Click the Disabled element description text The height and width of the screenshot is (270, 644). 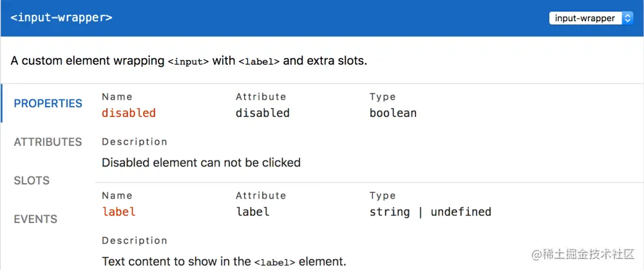tap(201, 163)
